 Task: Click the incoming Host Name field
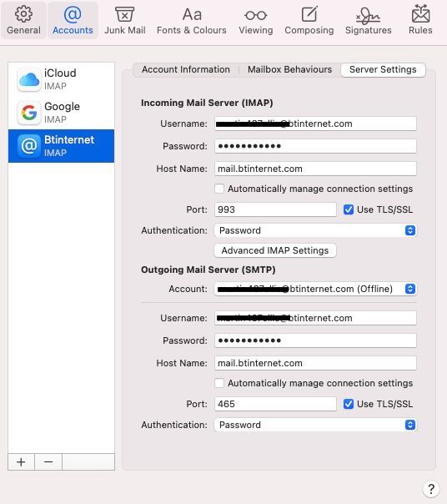click(315, 169)
